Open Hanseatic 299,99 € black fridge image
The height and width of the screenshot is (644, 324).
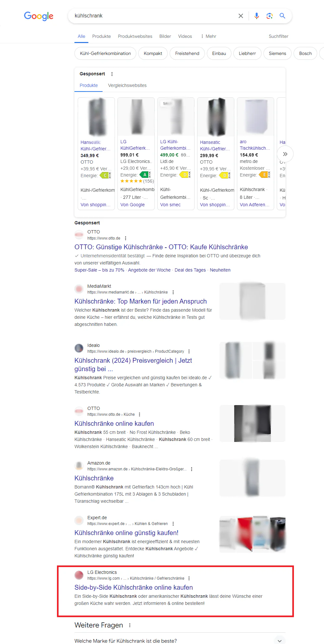[216, 117]
